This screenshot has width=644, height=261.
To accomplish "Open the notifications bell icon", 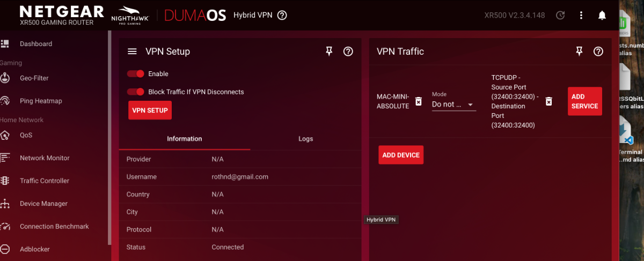I will (x=602, y=15).
